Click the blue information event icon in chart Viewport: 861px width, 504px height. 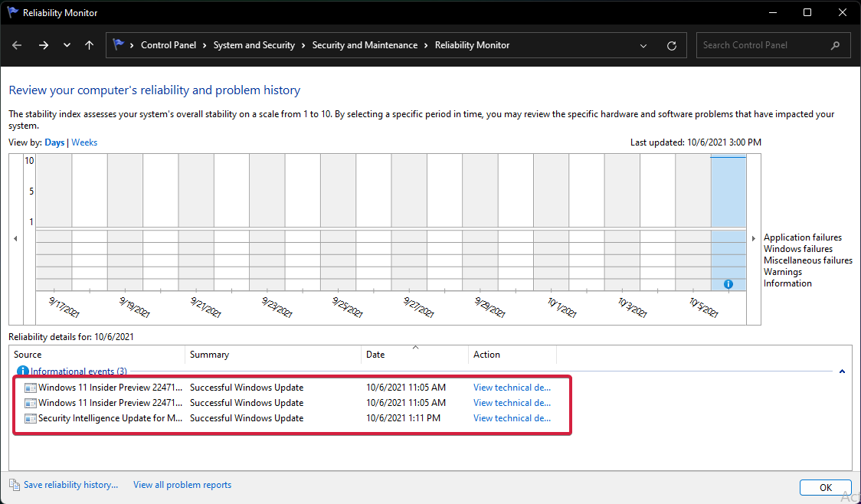pyautogui.click(x=728, y=284)
